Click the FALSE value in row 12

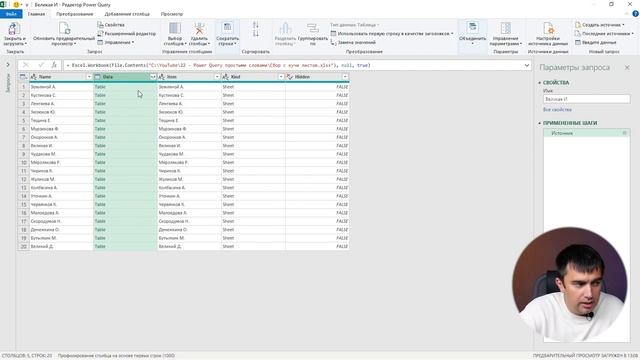(342, 179)
